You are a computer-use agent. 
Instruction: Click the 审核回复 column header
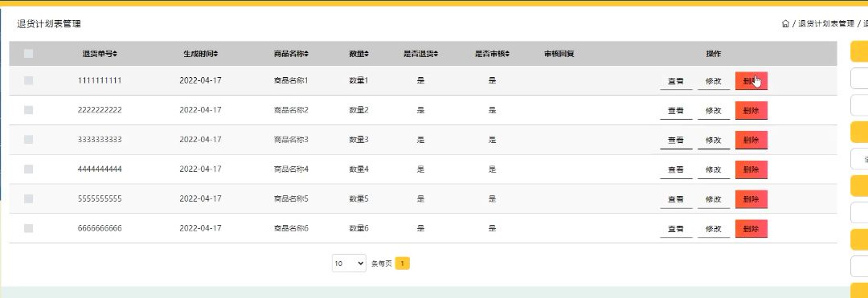pyautogui.click(x=559, y=54)
